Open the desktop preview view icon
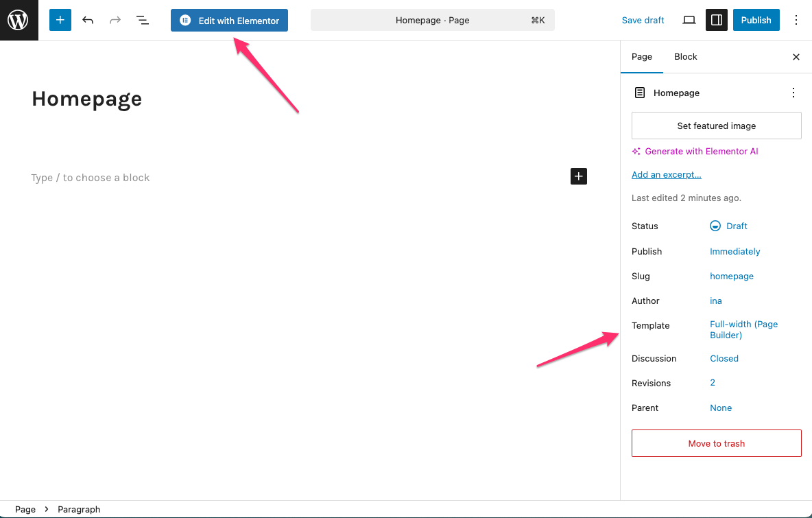Image resolution: width=812 pixels, height=518 pixels. [689, 21]
